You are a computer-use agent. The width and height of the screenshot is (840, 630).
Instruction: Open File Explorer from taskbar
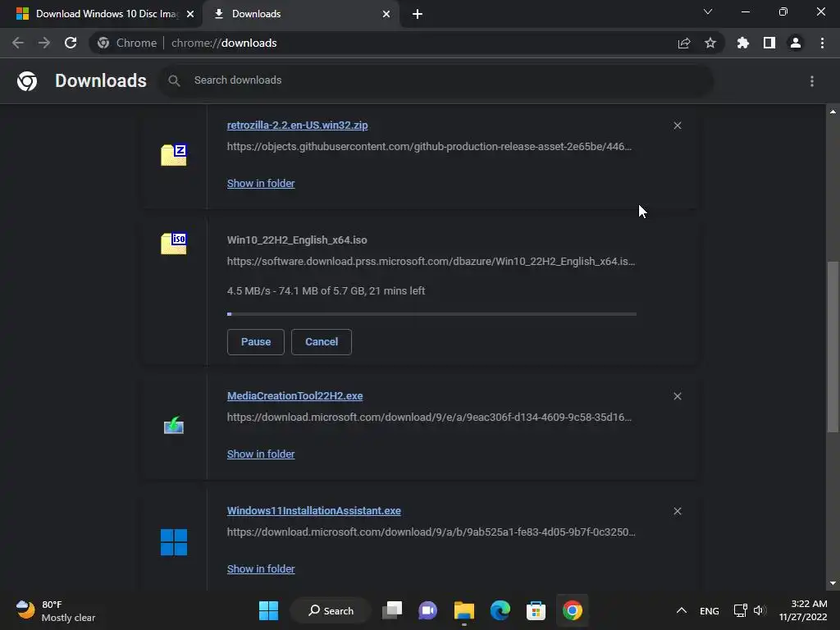464,610
